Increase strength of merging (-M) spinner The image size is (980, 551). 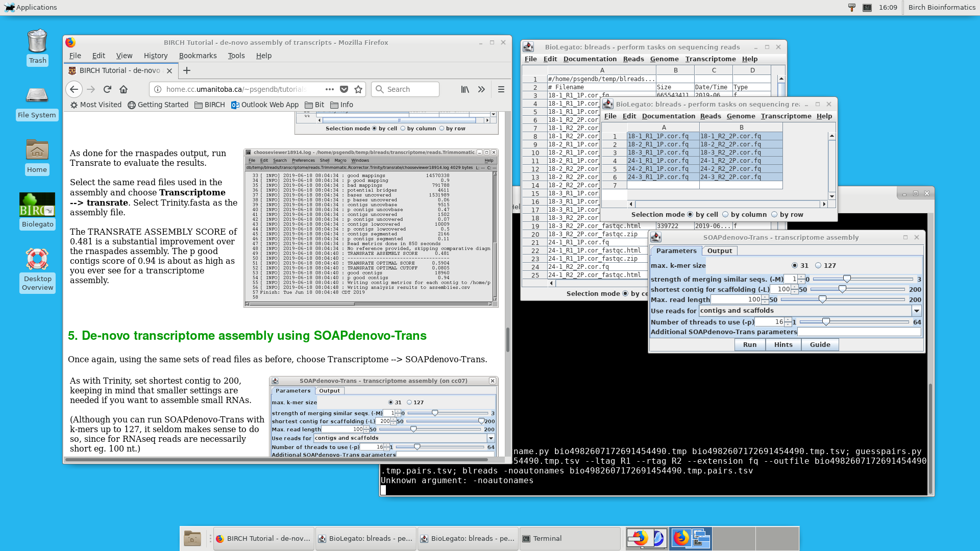(801, 277)
